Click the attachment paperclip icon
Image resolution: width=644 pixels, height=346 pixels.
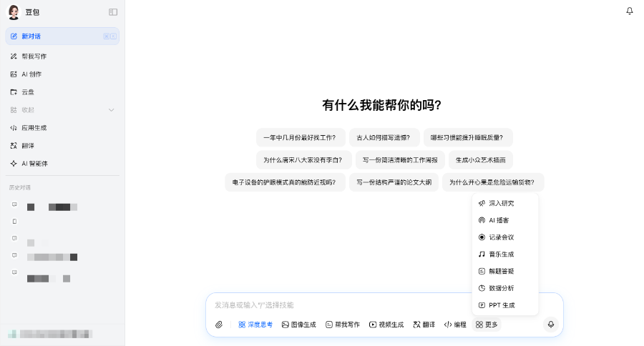click(x=219, y=325)
